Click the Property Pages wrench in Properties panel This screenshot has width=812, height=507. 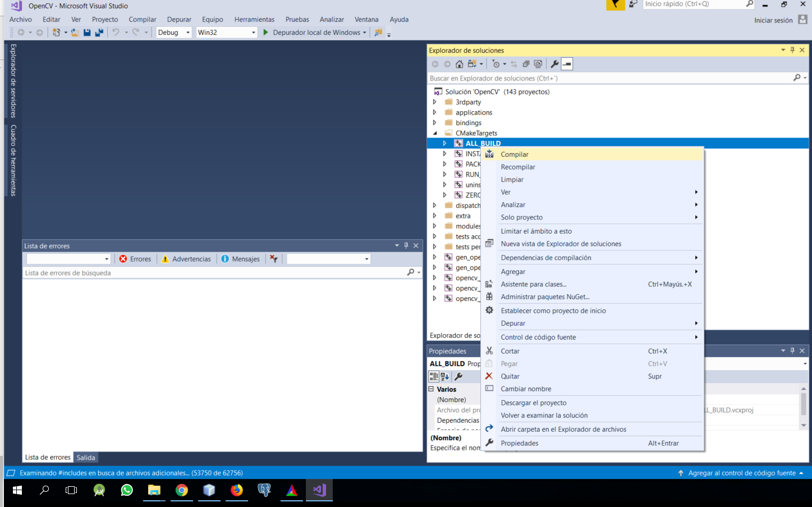458,377
